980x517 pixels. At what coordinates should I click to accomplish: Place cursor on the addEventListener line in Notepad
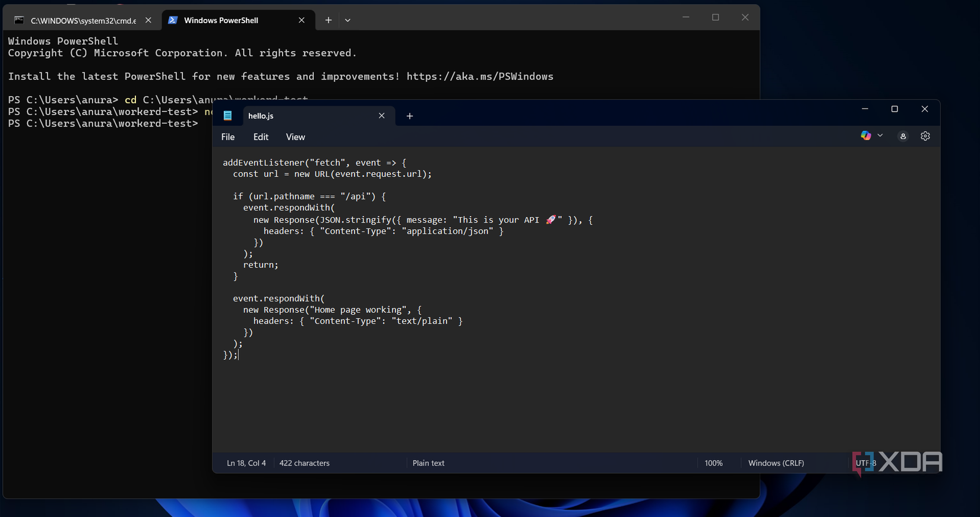click(x=315, y=163)
